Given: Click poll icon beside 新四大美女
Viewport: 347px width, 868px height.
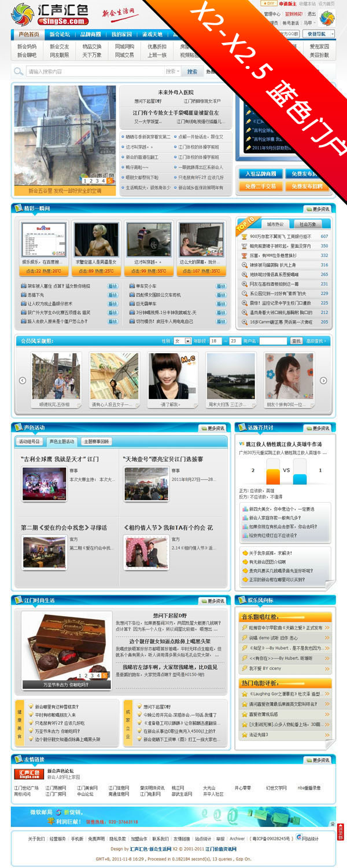Looking at the screenshot, I should coord(245,509).
